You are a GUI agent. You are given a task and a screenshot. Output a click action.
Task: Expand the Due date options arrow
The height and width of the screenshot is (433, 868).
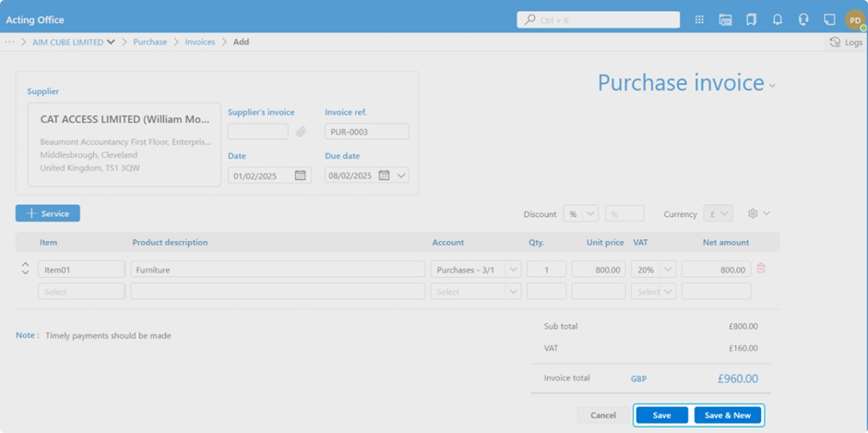click(401, 175)
